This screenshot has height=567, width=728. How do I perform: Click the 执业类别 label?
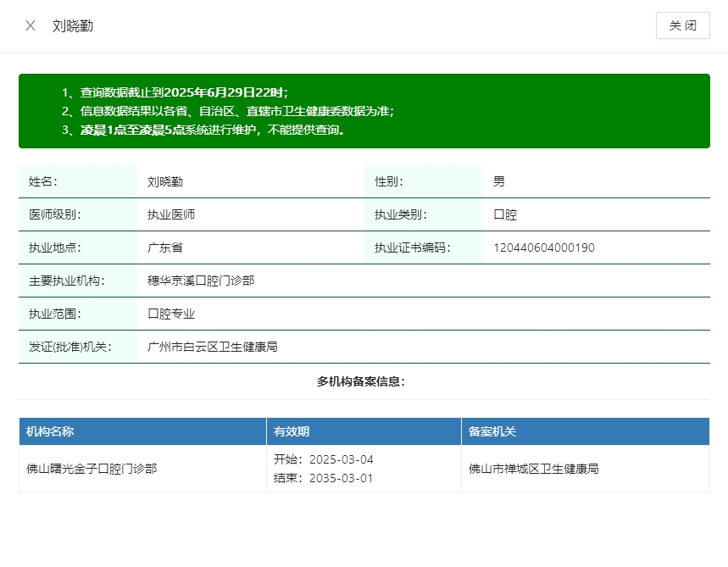[401, 214]
